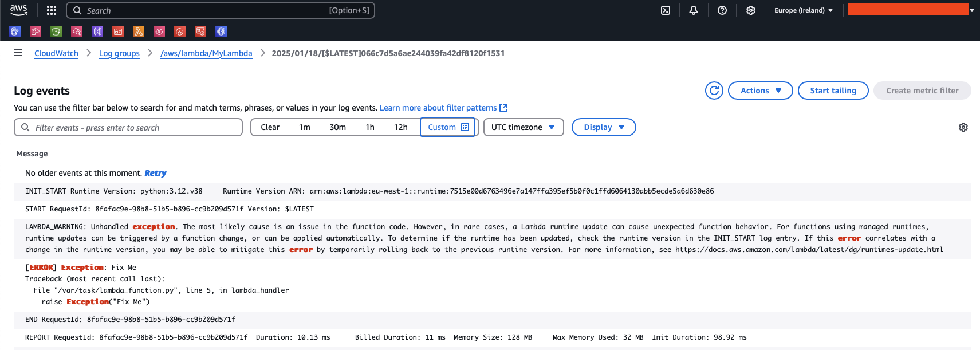980x350 pixels.
Task: Open log events preferences gear
Action: pyautogui.click(x=963, y=127)
